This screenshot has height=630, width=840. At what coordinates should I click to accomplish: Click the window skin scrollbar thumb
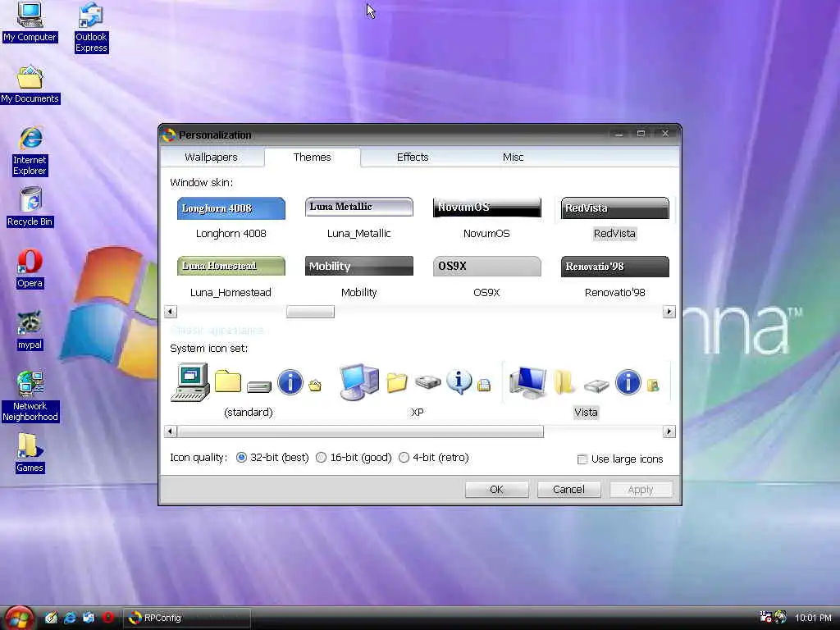click(x=310, y=311)
